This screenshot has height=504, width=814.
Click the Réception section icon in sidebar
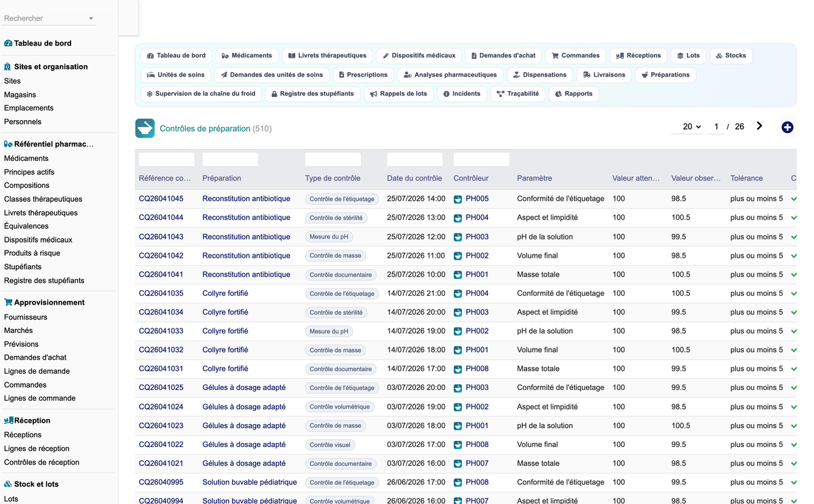click(9, 421)
